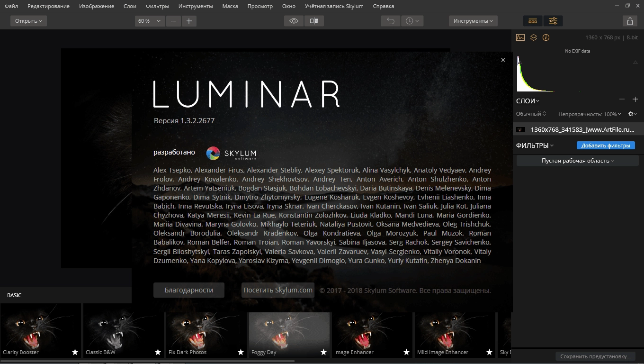The width and height of the screenshot is (644, 364).
Task: Zoom out with the minus button
Action: [x=173, y=21]
